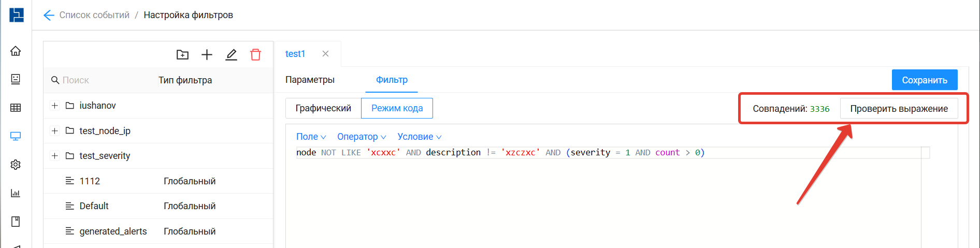Open the Поле dropdown

pyautogui.click(x=311, y=137)
